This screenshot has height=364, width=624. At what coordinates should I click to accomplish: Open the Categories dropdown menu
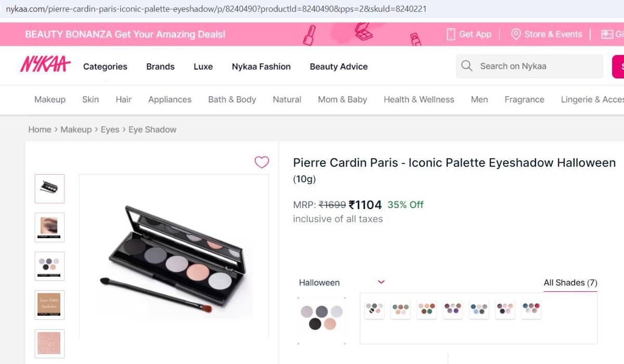click(x=105, y=67)
